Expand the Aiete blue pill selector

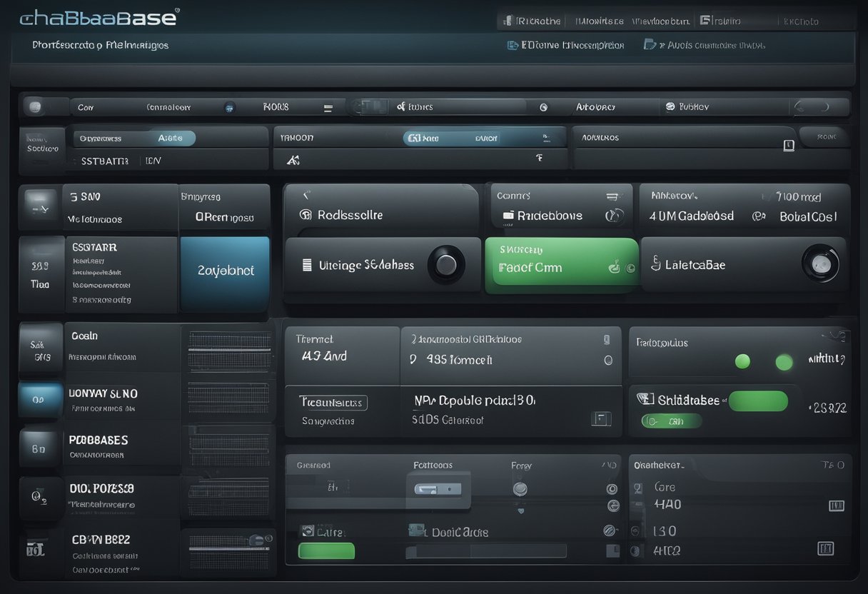click(x=170, y=139)
